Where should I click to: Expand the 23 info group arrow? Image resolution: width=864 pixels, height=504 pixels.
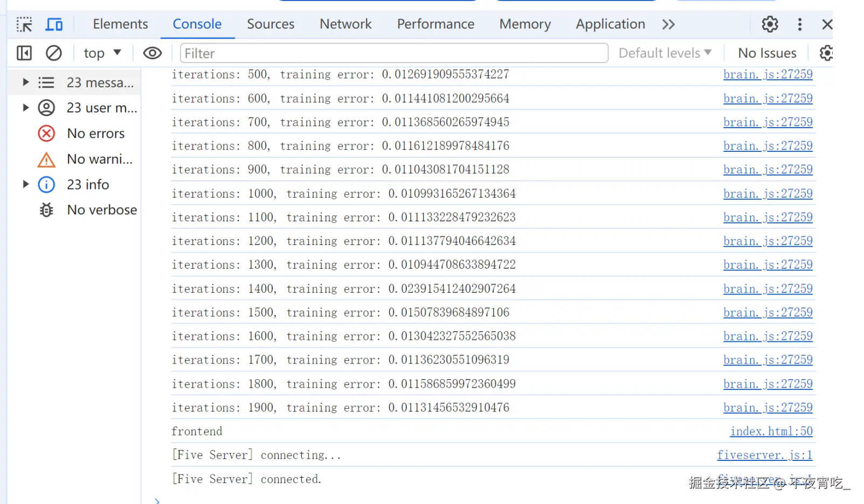pos(25,185)
